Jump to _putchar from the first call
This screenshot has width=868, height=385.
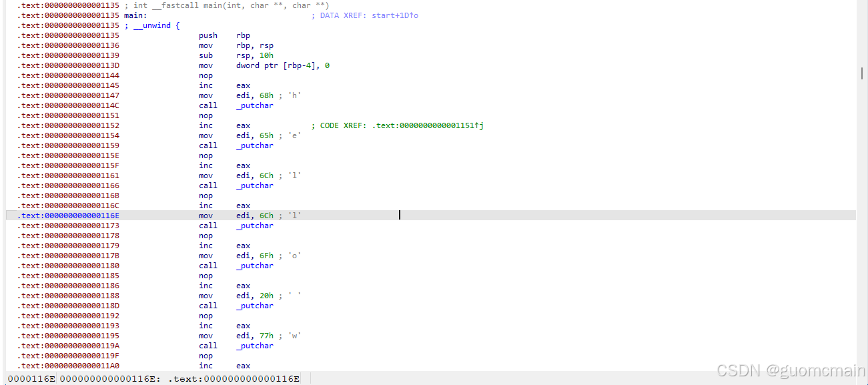254,105
